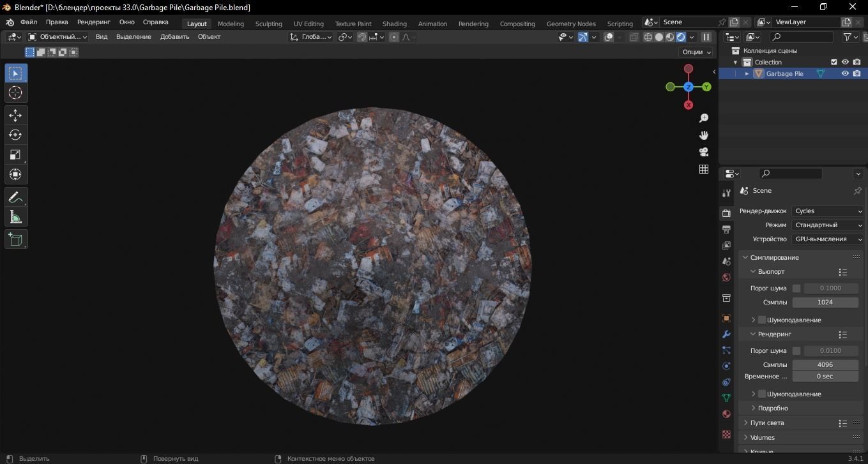Uncheck Collection exclude checkbox in outliner

coord(834,62)
